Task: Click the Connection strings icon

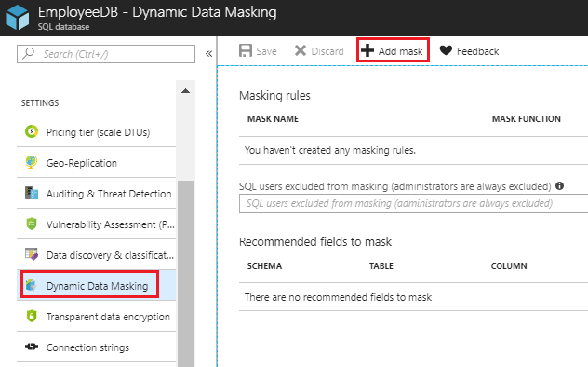Action: click(x=32, y=347)
